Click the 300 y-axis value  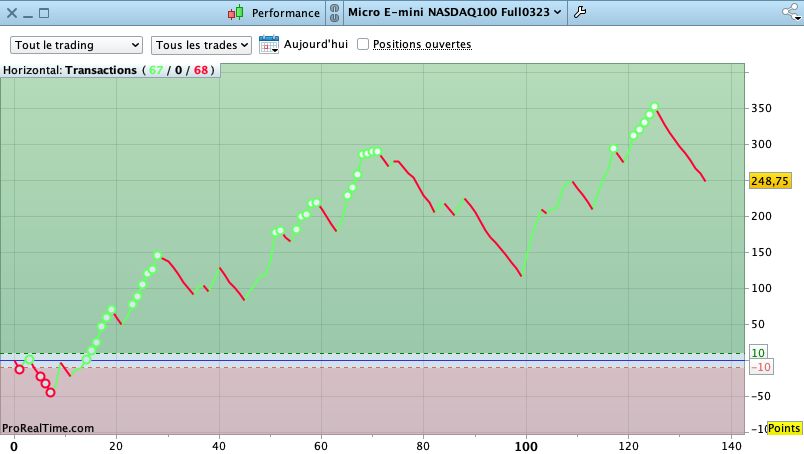tap(761, 144)
